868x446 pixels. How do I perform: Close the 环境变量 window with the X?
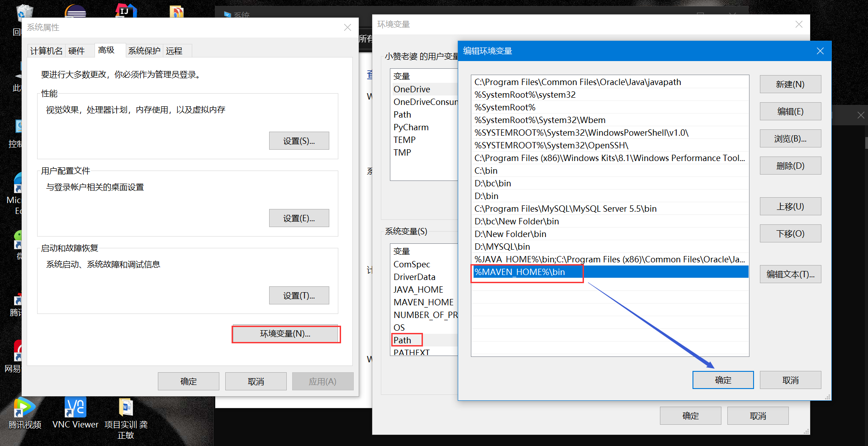[799, 24]
